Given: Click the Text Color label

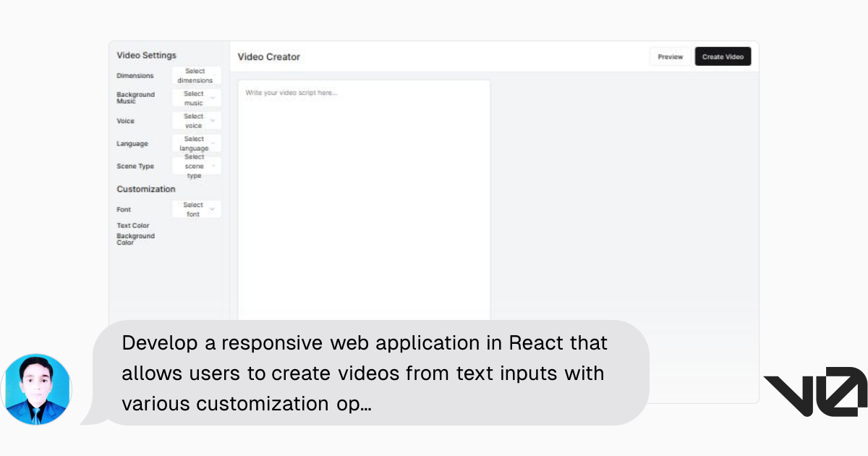Looking at the screenshot, I should 133,226.
